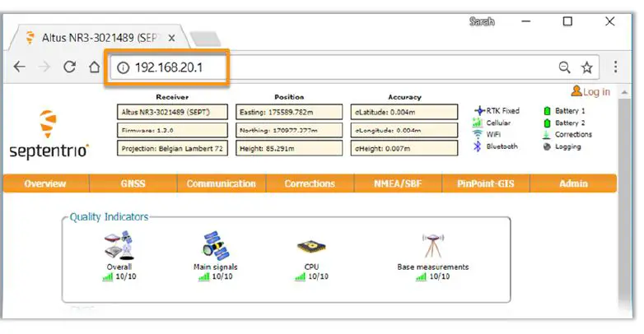Open the Communication menu tab

pyautogui.click(x=222, y=183)
